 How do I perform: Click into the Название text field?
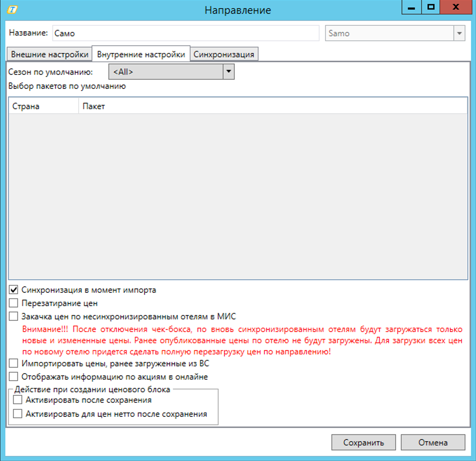pyautogui.click(x=186, y=34)
